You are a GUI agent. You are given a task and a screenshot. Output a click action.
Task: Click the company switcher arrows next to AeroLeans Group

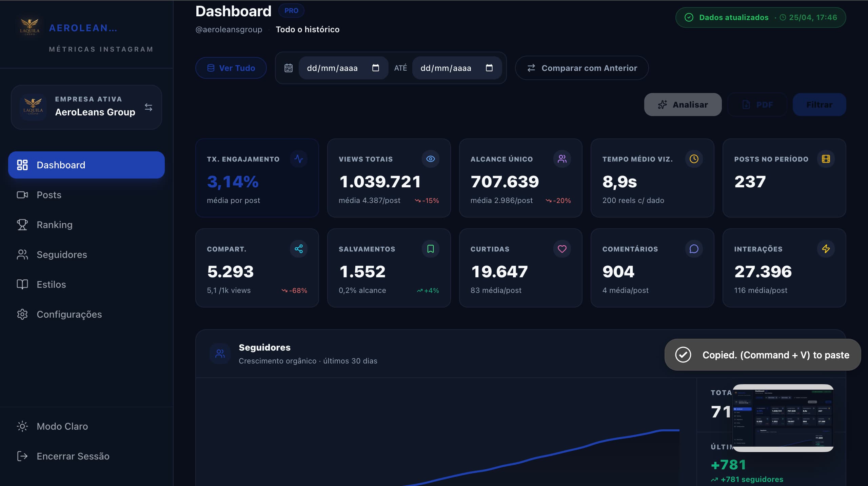point(149,107)
